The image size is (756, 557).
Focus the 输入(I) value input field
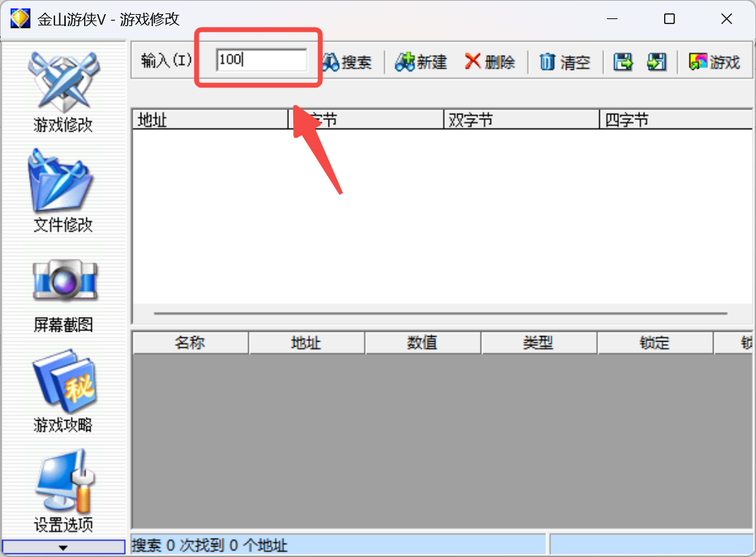tap(261, 60)
